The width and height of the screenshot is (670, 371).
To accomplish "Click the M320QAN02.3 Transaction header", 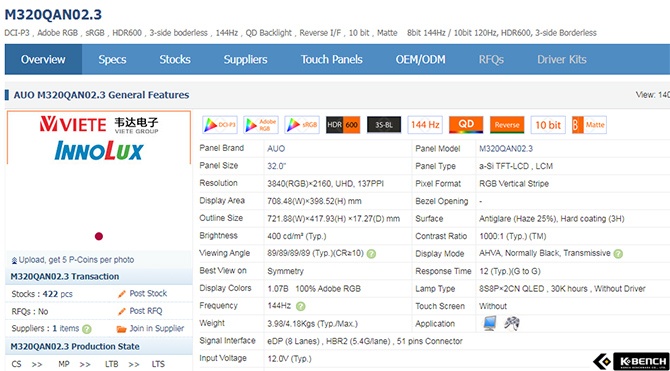I will click(x=65, y=277).
